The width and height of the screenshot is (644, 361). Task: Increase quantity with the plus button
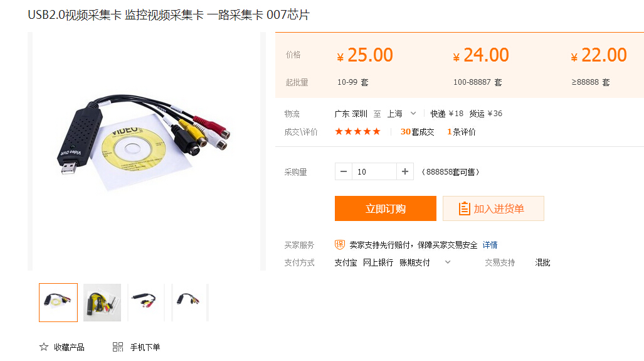[405, 171]
